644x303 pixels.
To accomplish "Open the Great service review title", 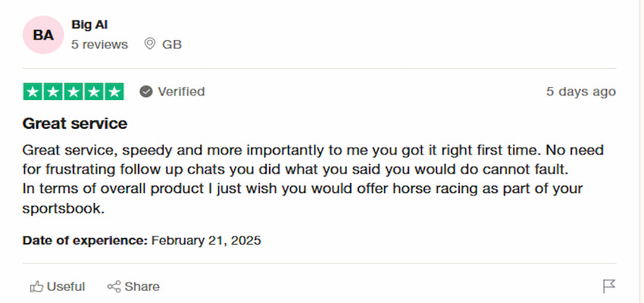I will pos(75,123).
